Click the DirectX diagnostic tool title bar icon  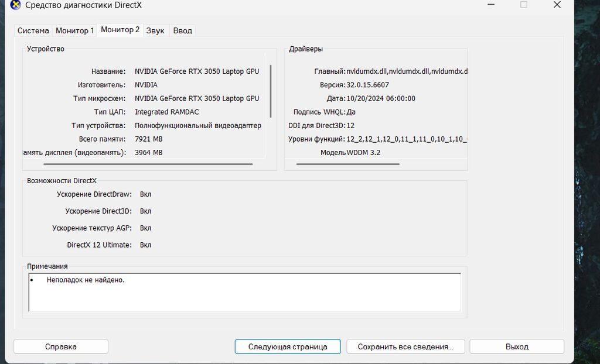[x=15, y=5]
